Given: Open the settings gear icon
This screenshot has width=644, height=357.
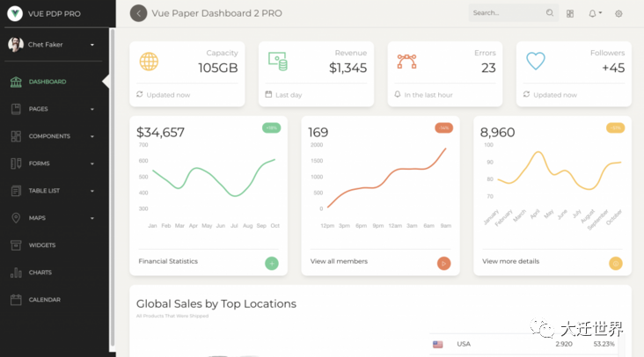Looking at the screenshot, I should coord(618,13).
